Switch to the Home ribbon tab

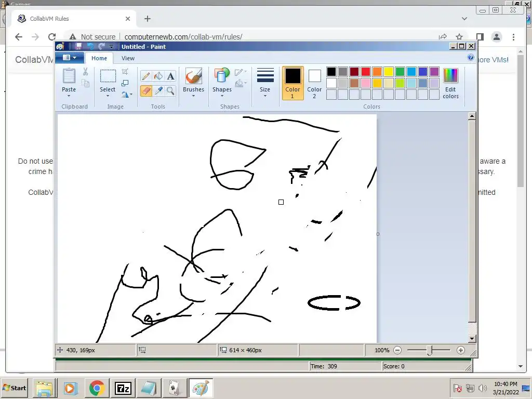pyautogui.click(x=99, y=58)
